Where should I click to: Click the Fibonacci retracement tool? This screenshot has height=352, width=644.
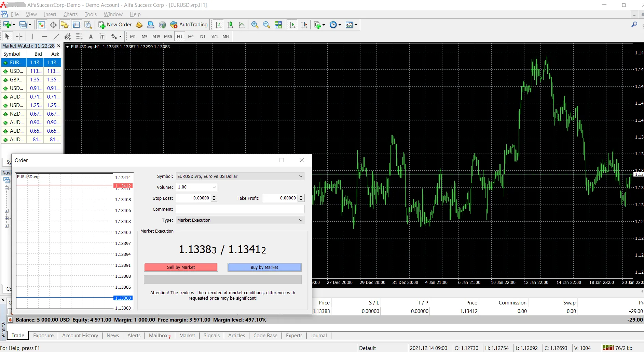pos(79,37)
